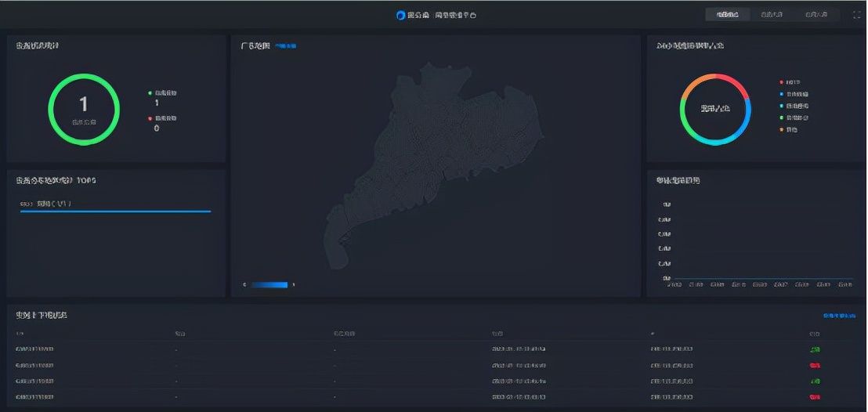Open the last tab in the header tab group
This screenshot has height=412, width=868.
click(x=816, y=15)
